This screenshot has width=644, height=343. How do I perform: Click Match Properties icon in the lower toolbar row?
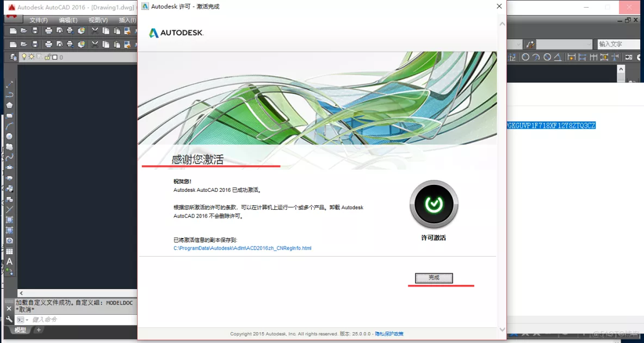click(x=128, y=45)
